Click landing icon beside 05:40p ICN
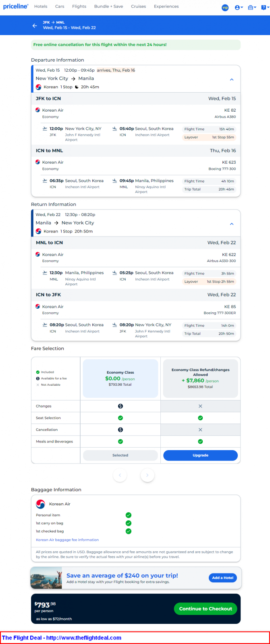The height and width of the screenshot is (644, 270). pyautogui.click(x=115, y=129)
